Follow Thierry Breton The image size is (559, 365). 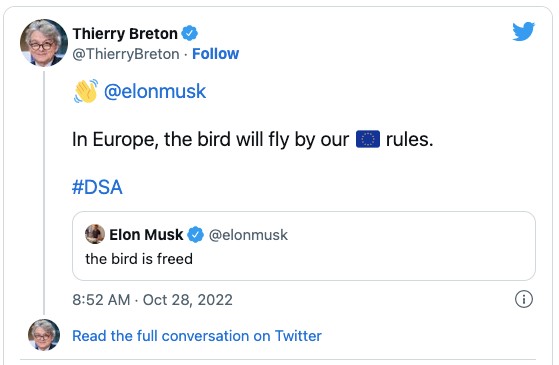215,54
